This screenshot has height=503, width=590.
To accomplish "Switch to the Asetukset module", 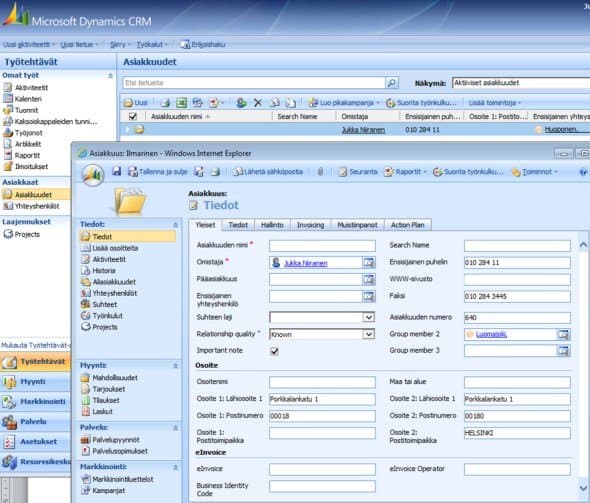I will [x=35, y=442].
